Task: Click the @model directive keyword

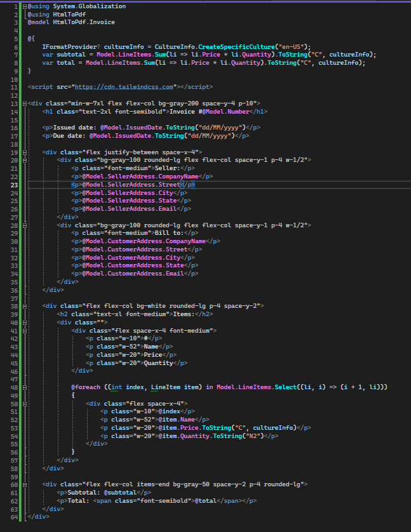Action: [38, 22]
